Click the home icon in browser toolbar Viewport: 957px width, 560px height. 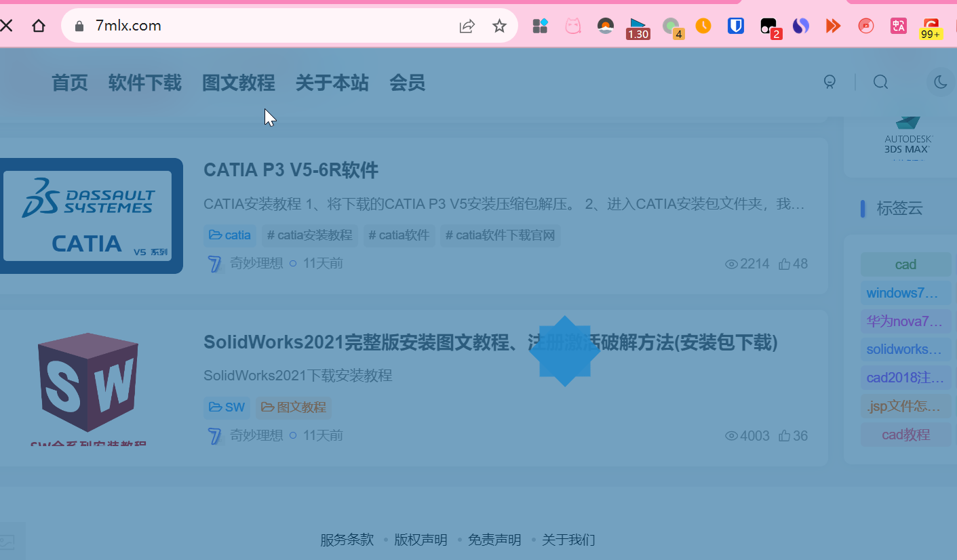pos(39,26)
